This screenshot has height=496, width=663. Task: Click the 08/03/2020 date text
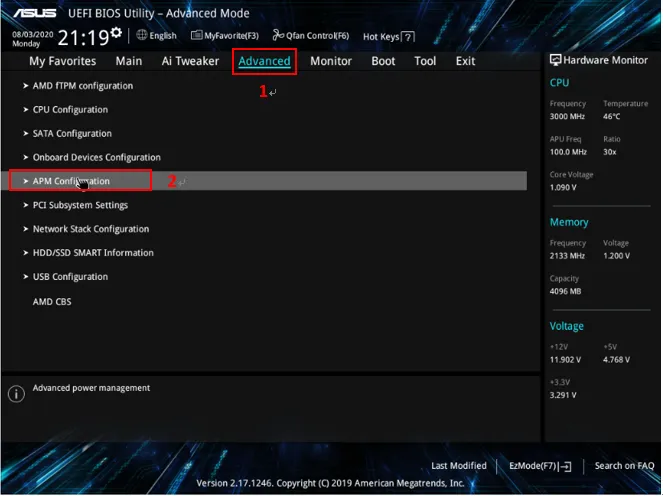click(33, 35)
